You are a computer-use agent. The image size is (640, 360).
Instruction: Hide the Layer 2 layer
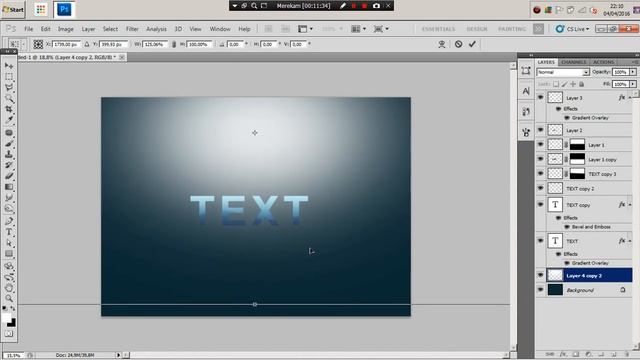click(x=540, y=130)
